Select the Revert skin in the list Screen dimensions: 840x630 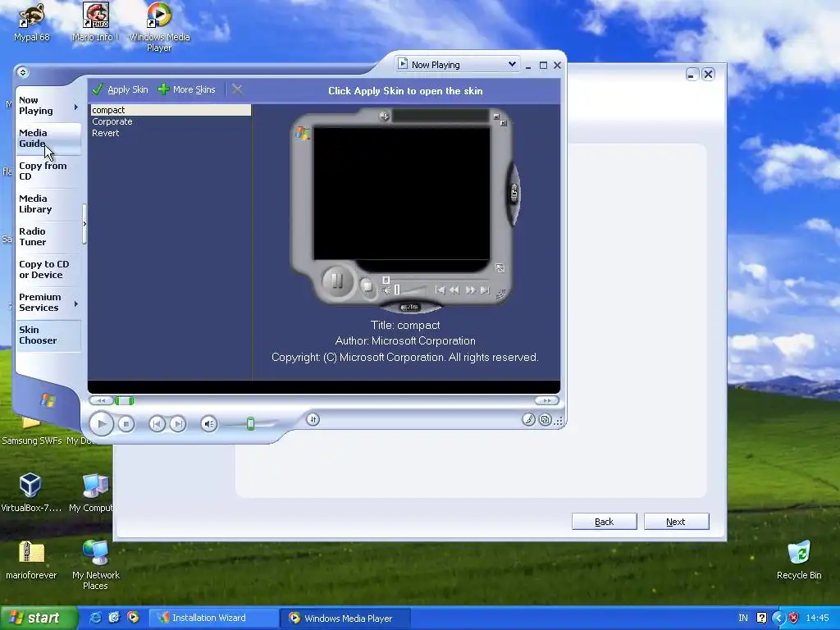pyautogui.click(x=106, y=133)
